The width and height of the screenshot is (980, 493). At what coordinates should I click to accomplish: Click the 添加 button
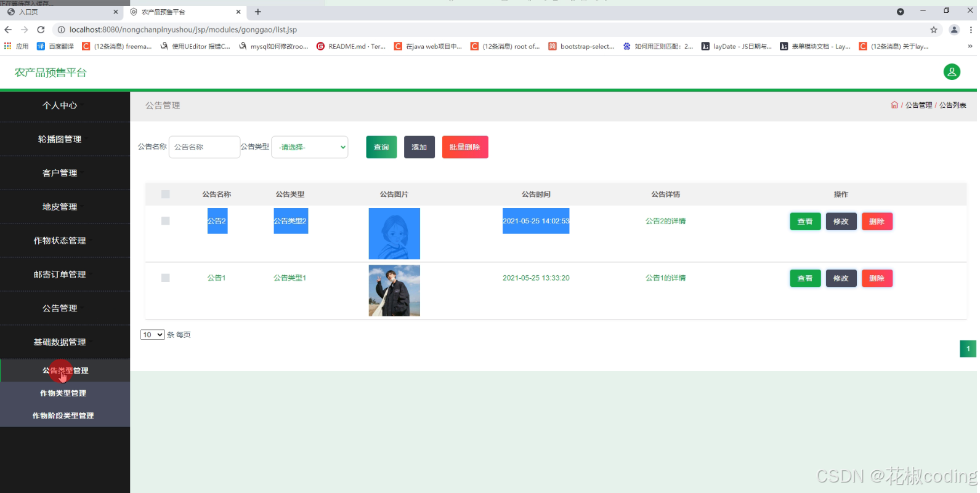pos(419,147)
